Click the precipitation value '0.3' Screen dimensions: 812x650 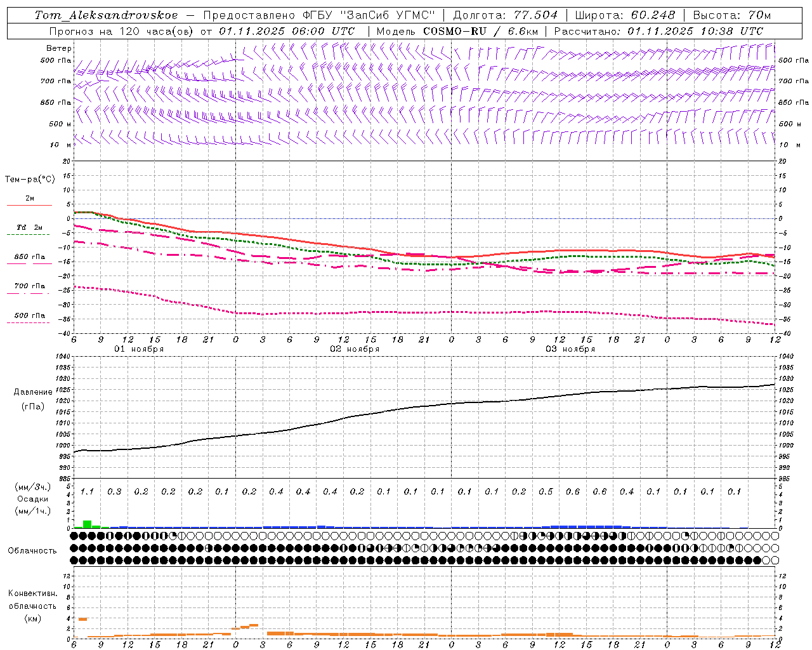[x=114, y=491]
